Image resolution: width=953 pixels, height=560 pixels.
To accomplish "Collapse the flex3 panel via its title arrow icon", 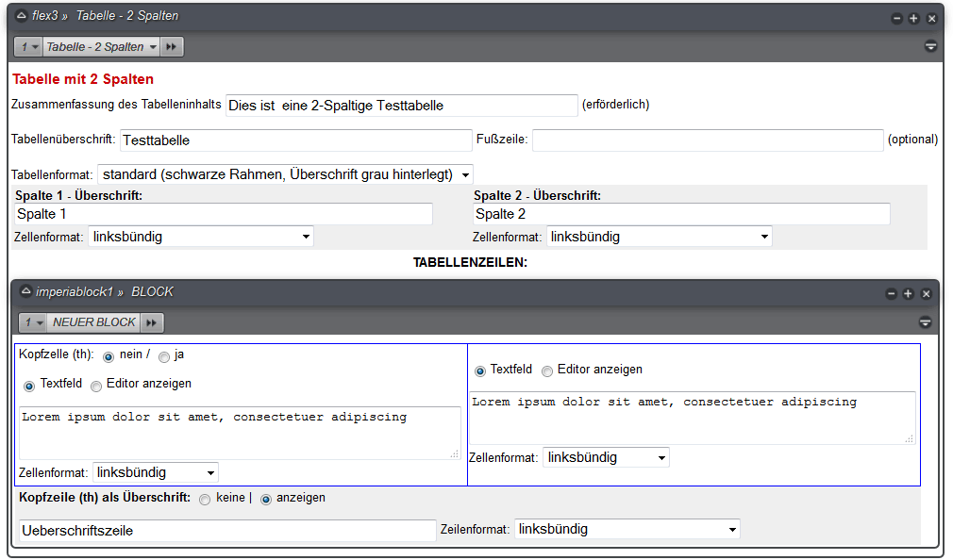I will click(22, 16).
